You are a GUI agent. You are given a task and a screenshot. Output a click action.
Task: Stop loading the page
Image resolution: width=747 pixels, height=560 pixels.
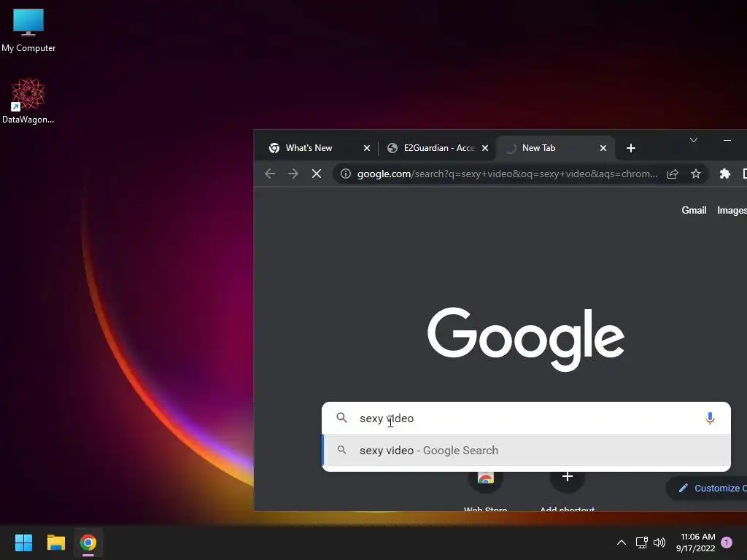(317, 174)
